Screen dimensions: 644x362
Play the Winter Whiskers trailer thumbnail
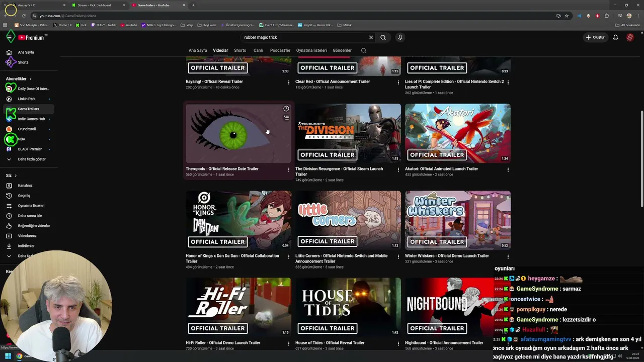click(x=458, y=220)
